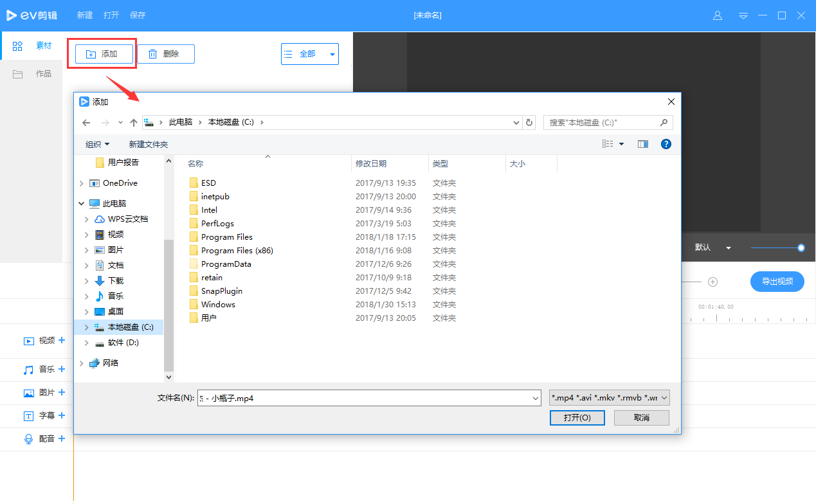Click plus icon beside 视频 track
Image resolution: width=816 pixels, height=504 pixels.
[60, 340]
